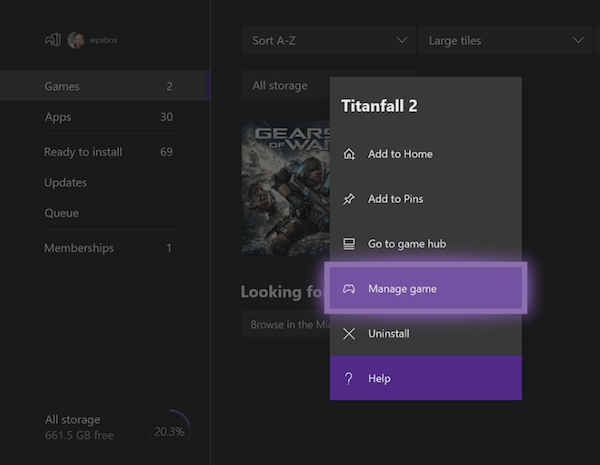Image resolution: width=600 pixels, height=465 pixels.
Task: Click the 30 count beside Apps
Action: [166, 117]
